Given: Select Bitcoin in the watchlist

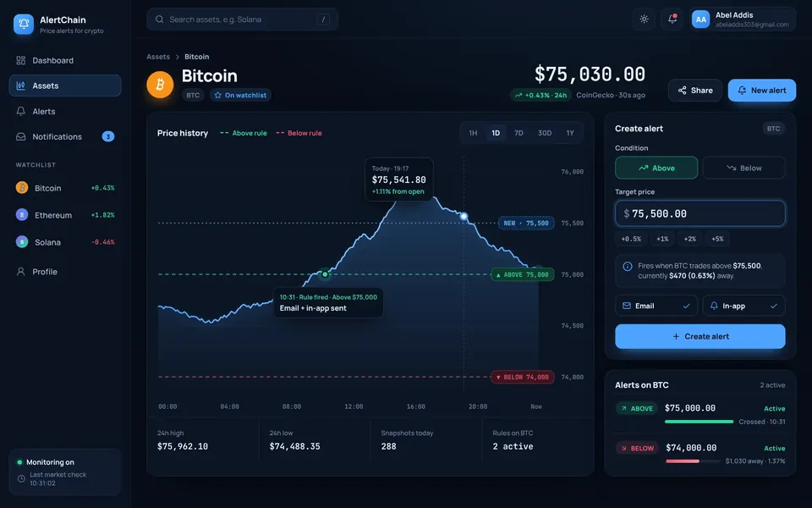Looking at the screenshot, I should click(x=65, y=188).
